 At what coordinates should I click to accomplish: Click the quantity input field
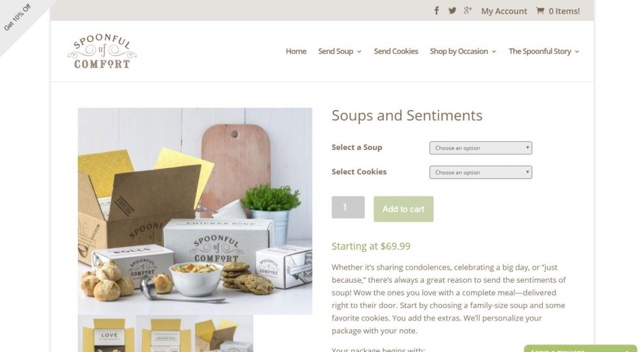click(x=348, y=207)
